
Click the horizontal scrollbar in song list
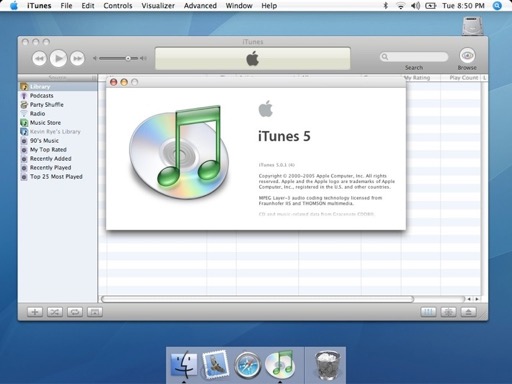(257, 299)
